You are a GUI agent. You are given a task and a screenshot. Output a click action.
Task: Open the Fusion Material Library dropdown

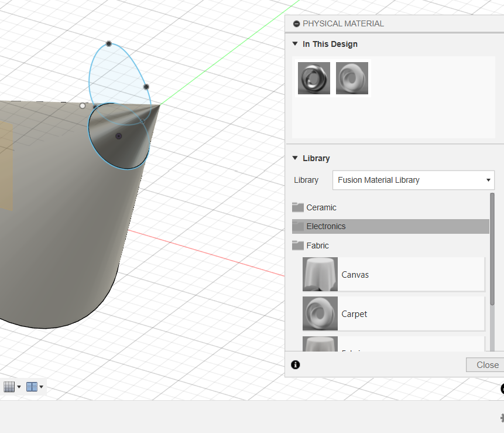413,180
